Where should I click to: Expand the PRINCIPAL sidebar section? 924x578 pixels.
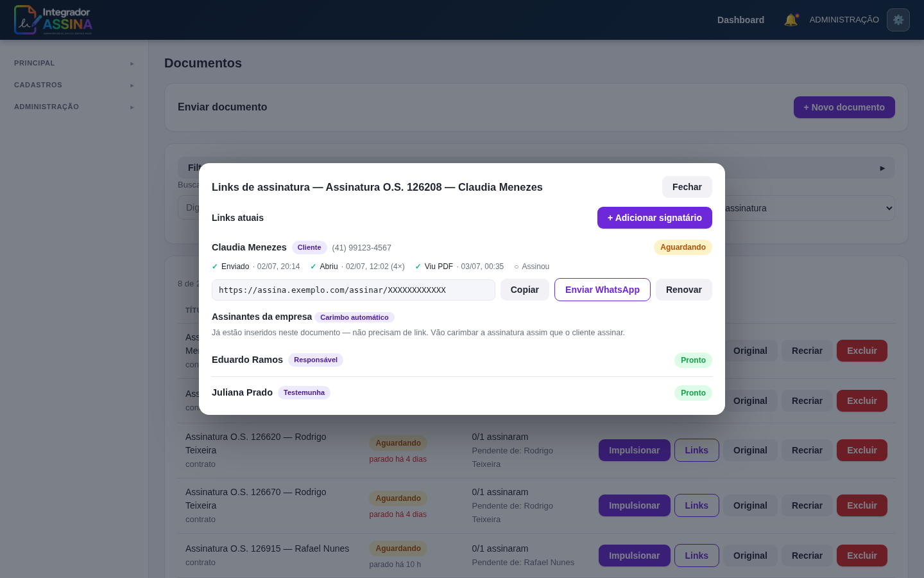click(x=74, y=63)
